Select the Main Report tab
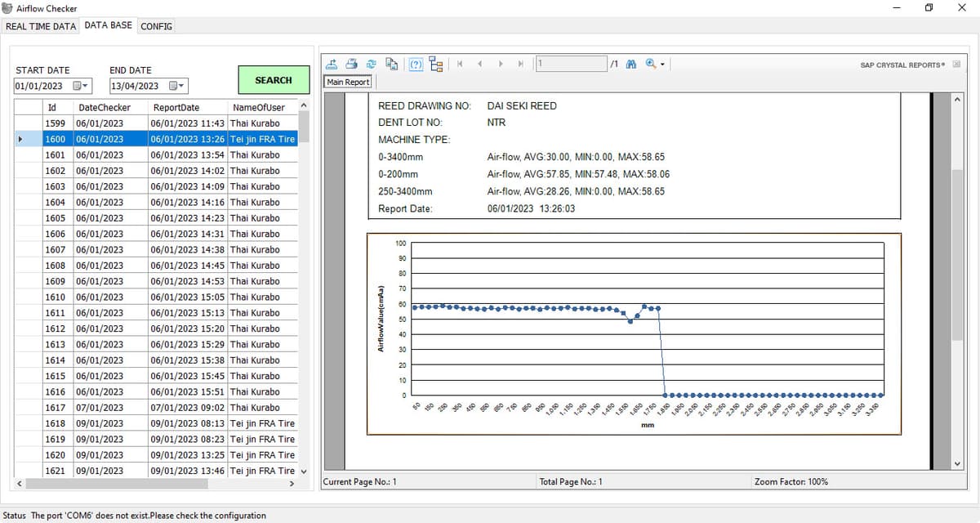 click(x=348, y=82)
